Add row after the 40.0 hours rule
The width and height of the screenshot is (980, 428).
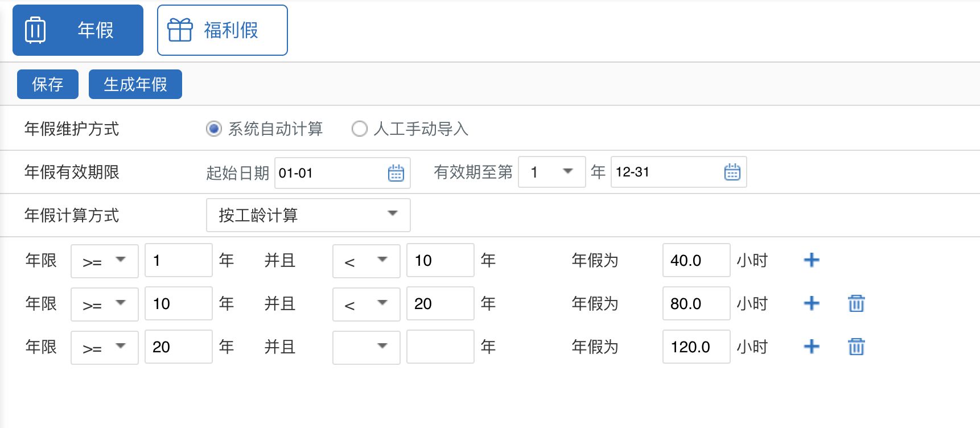[811, 260]
